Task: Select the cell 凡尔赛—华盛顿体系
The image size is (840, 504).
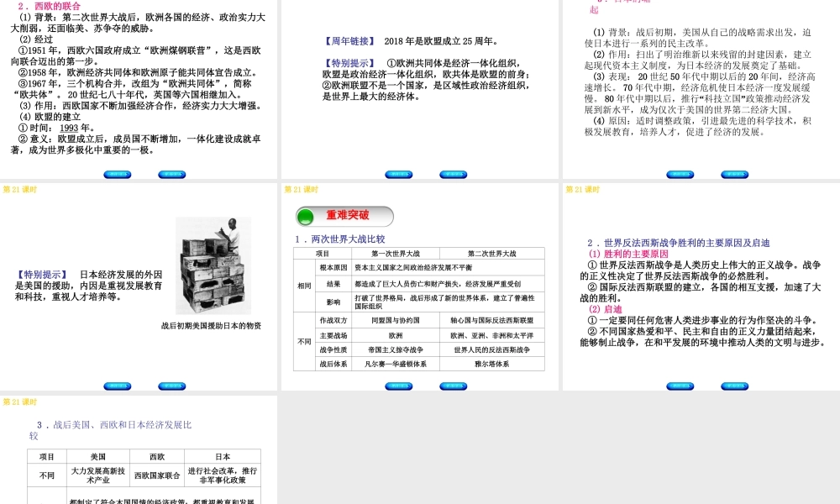Action: tap(396, 364)
